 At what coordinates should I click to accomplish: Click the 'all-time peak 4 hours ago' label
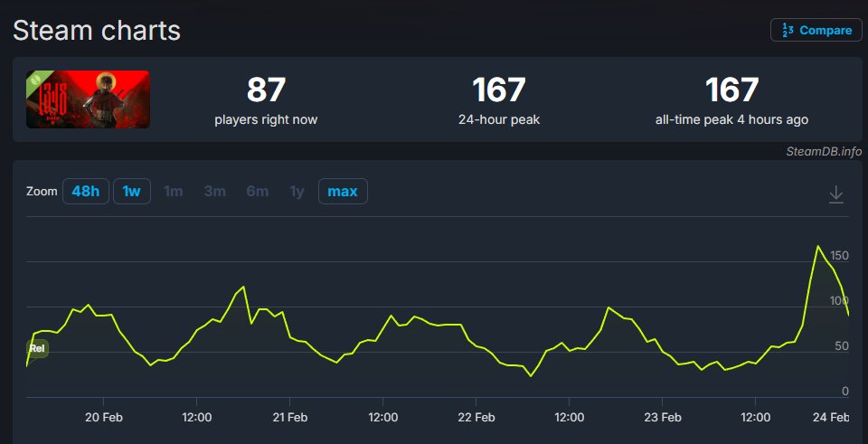point(731,119)
